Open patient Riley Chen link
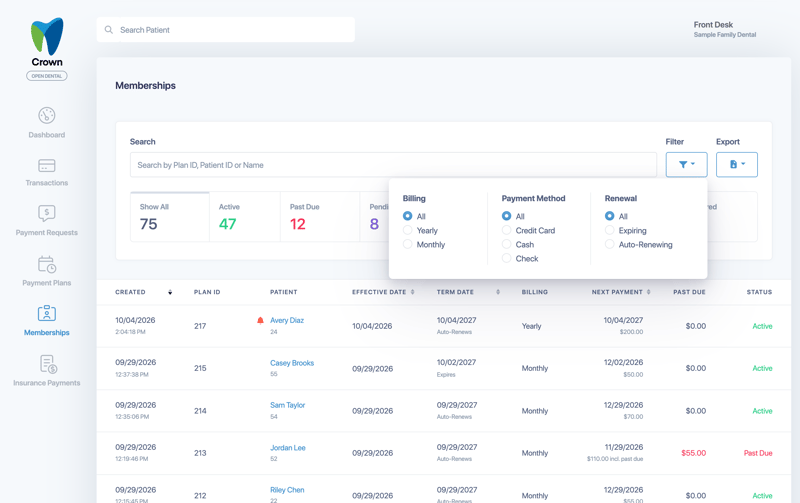The height and width of the screenshot is (503, 800). 287,490
